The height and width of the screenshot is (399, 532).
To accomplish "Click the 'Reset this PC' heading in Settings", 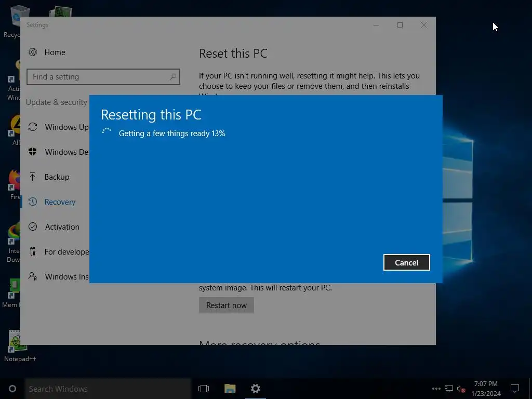I will [233, 54].
